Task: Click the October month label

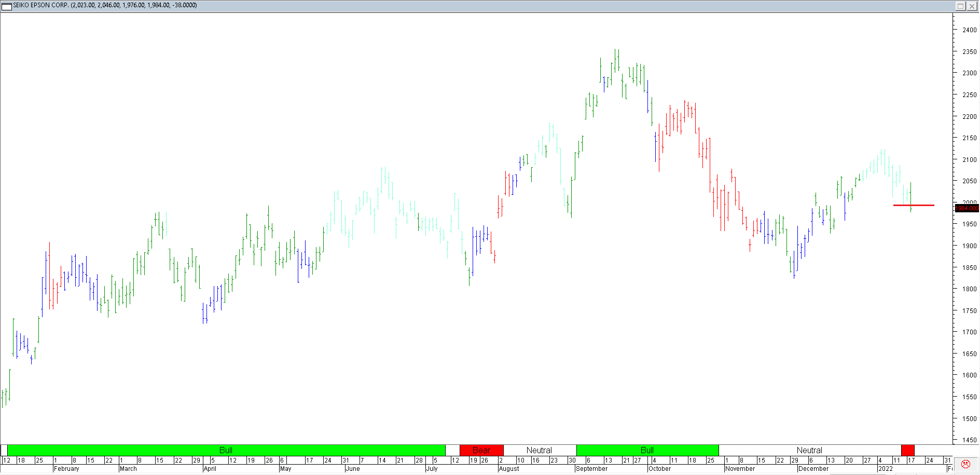Action: pyautogui.click(x=660, y=469)
